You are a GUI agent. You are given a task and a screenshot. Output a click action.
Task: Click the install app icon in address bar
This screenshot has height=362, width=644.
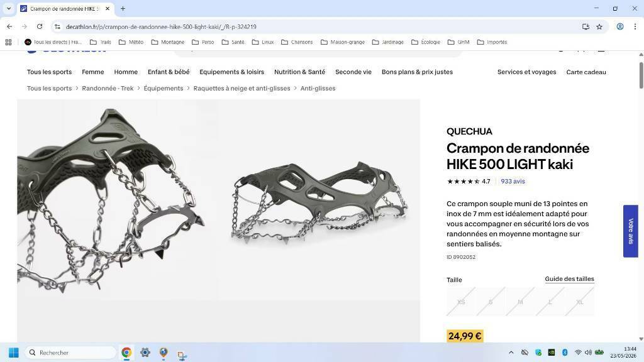(x=586, y=26)
